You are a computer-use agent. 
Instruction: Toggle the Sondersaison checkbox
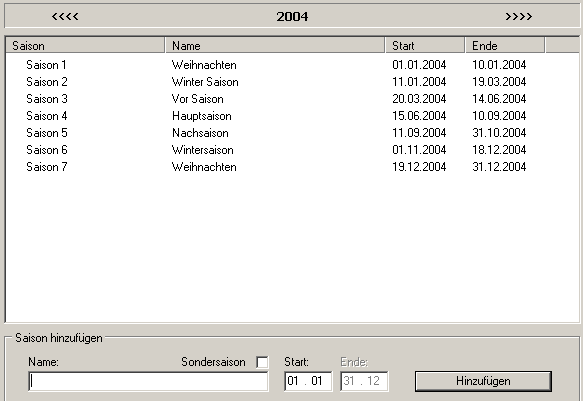tap(262, 362)
